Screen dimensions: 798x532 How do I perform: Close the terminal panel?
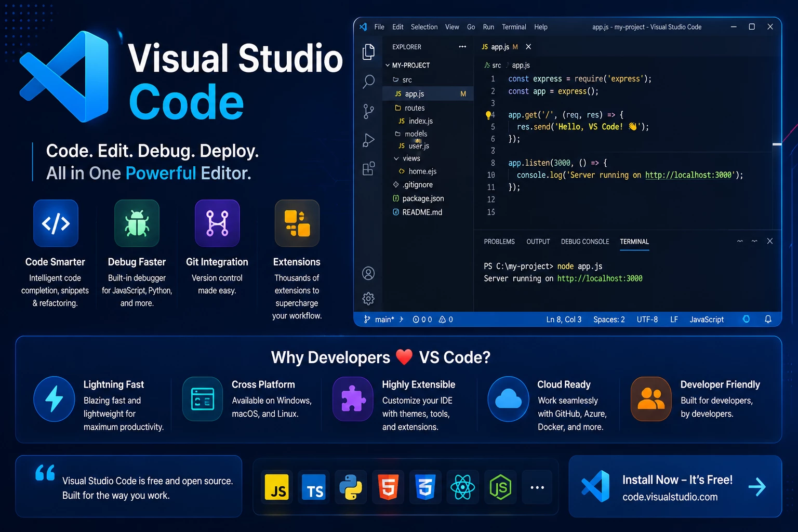(x=770, y=241)
